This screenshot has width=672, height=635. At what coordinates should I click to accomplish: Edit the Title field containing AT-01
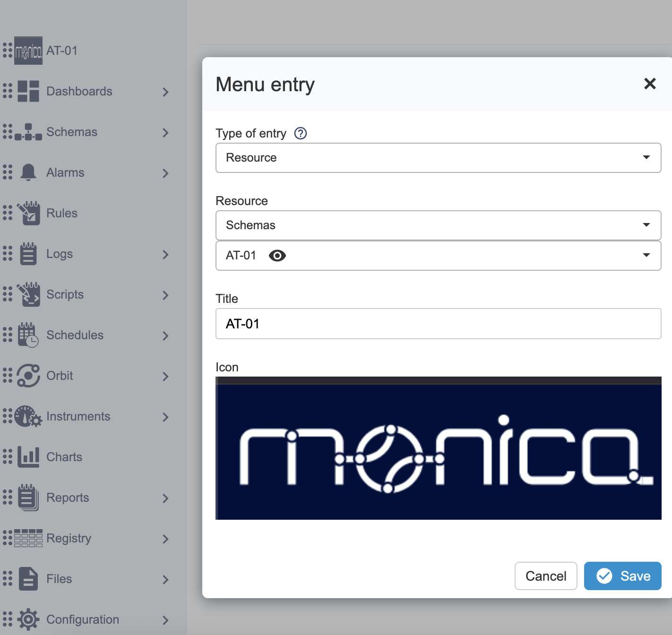438,324
